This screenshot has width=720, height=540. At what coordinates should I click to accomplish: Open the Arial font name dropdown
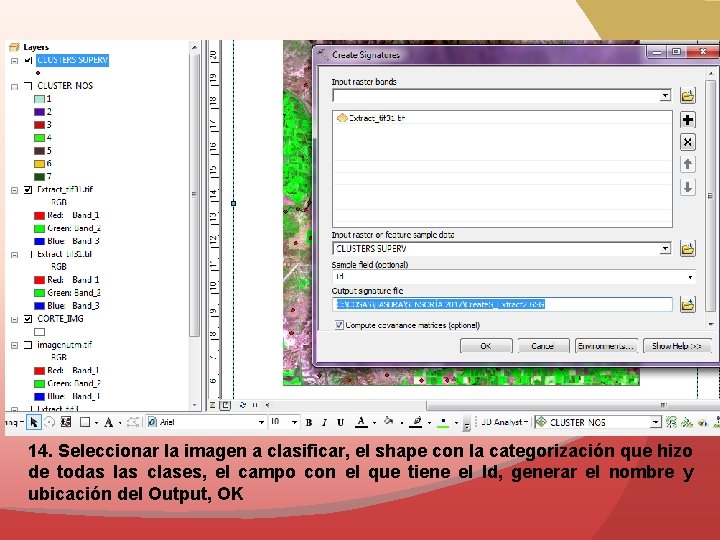(x=261, y=422)
